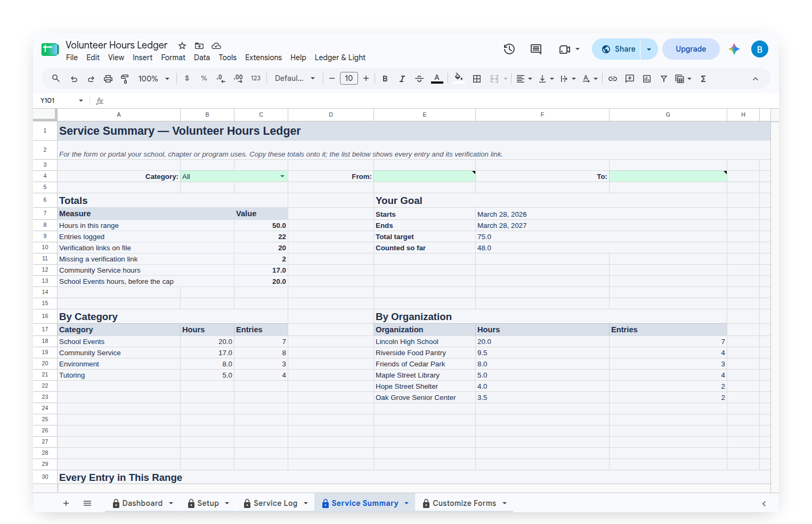This screenshot has height=524, width=812.
Task: Print the spreadsheet
Action: coord(108,79)
